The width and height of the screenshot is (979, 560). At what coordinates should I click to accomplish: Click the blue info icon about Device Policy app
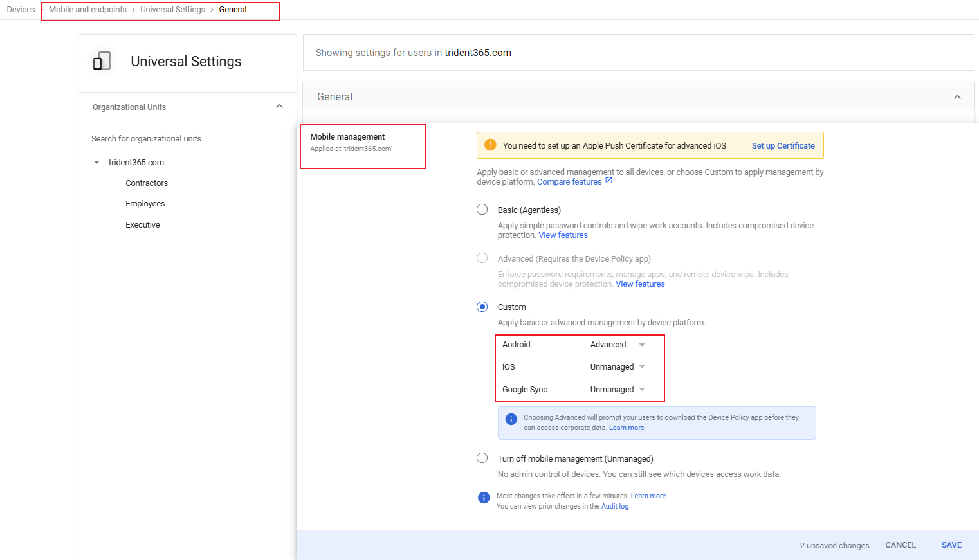click(511, 419)
